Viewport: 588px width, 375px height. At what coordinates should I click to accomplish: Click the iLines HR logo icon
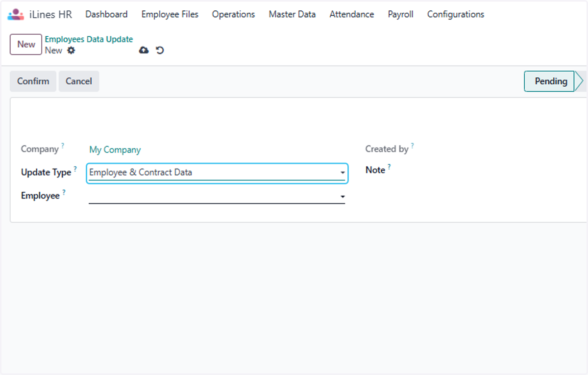[16, 14]
